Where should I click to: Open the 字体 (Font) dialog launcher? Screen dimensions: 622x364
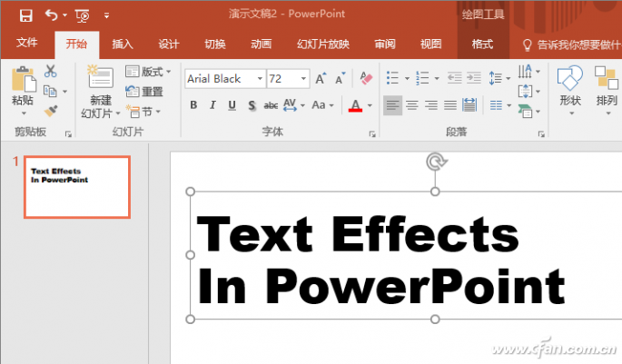coord(372,134)
